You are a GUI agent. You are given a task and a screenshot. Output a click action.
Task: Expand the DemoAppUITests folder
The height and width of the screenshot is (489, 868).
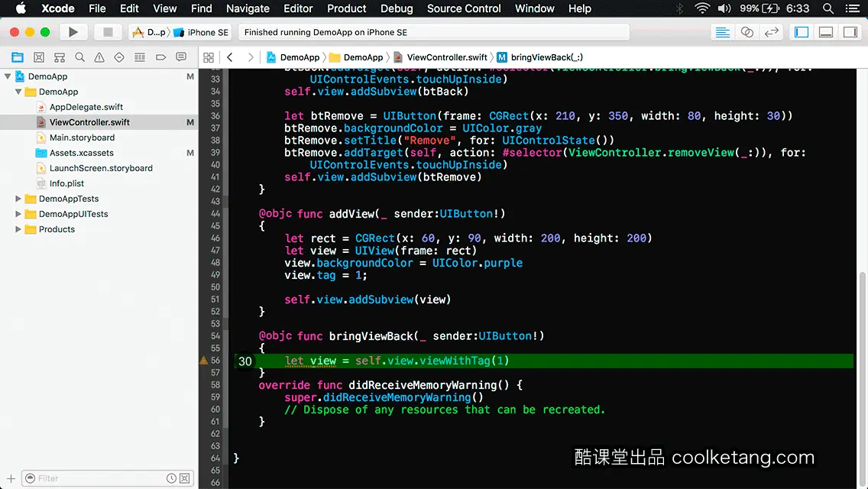click(x=18, y=214)
